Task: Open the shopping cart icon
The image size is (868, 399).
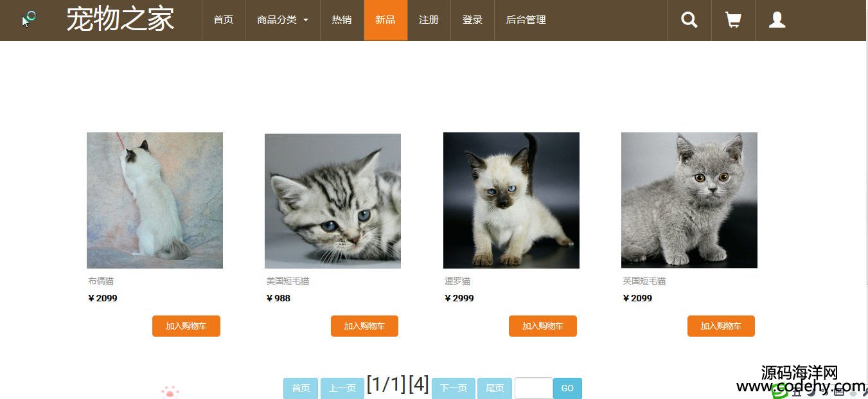Action: tap(733, 20)
